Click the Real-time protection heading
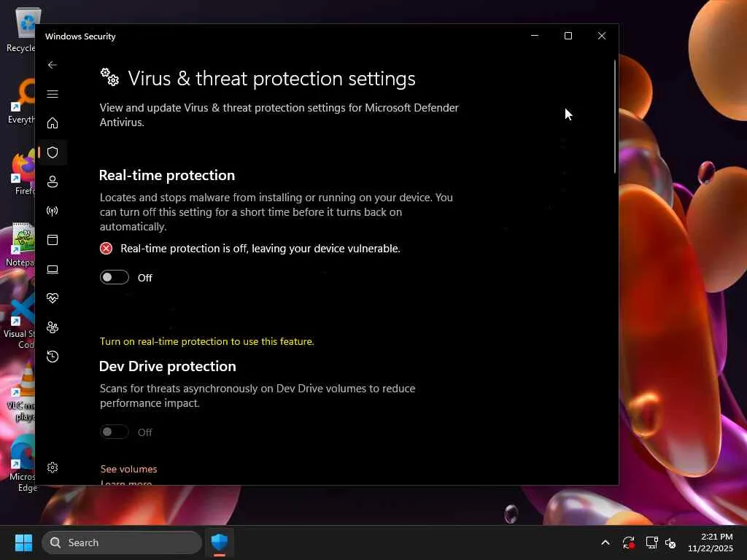 pos(167,175)
